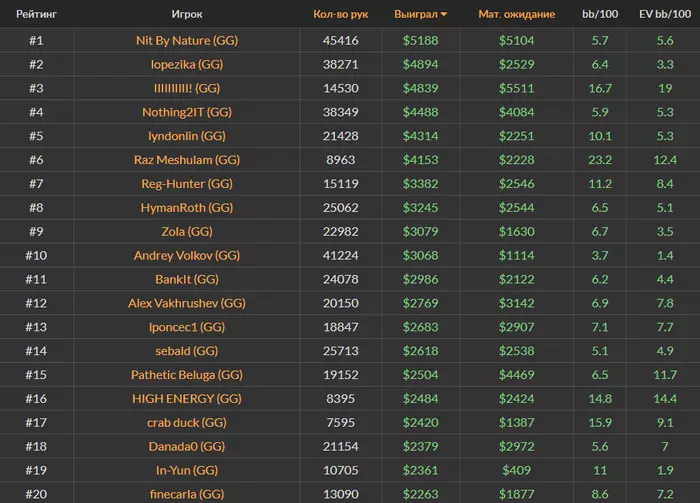
Task: Open HIGH ENERGY (GG) player
Action: tap(187, 399)
